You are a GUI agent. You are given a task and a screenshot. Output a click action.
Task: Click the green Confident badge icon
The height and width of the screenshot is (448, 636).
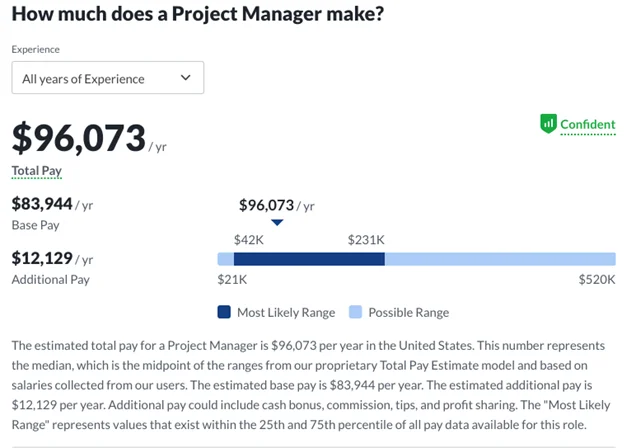547,124
